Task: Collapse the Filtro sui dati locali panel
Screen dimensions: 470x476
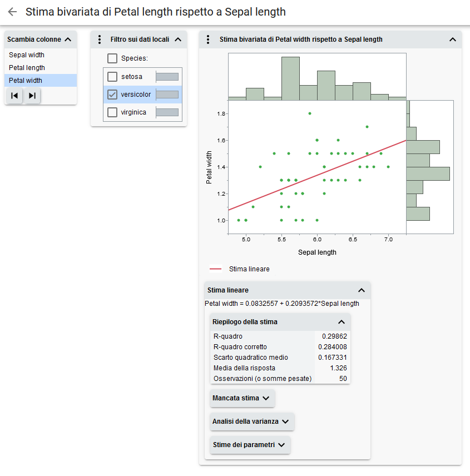Action: tap(178, 39)
